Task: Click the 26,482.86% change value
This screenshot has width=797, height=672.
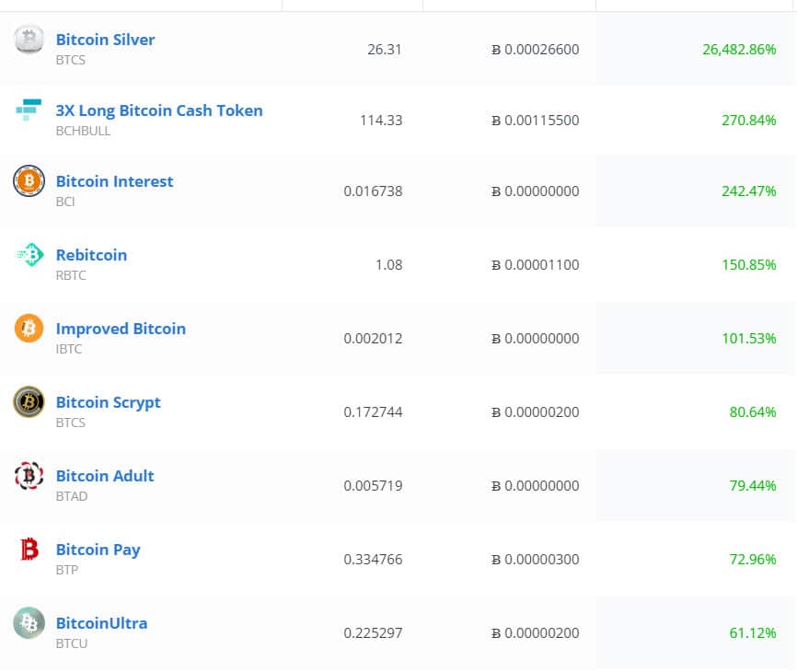Action: tap(739, 50)
